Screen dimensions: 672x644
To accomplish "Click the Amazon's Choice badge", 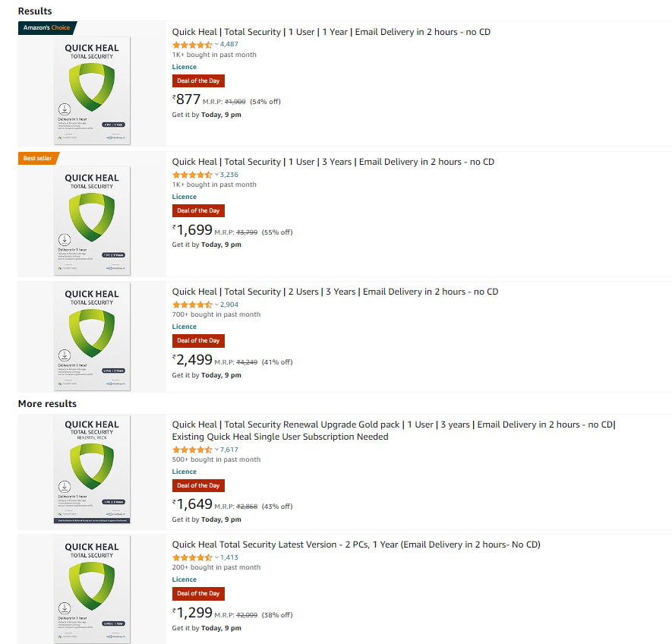I will 46,28.
